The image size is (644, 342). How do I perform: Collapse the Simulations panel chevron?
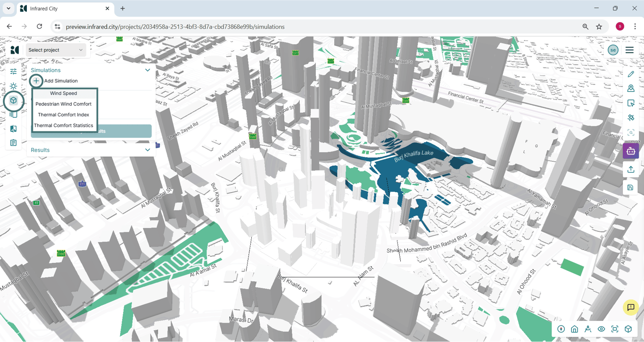(148, 70)
